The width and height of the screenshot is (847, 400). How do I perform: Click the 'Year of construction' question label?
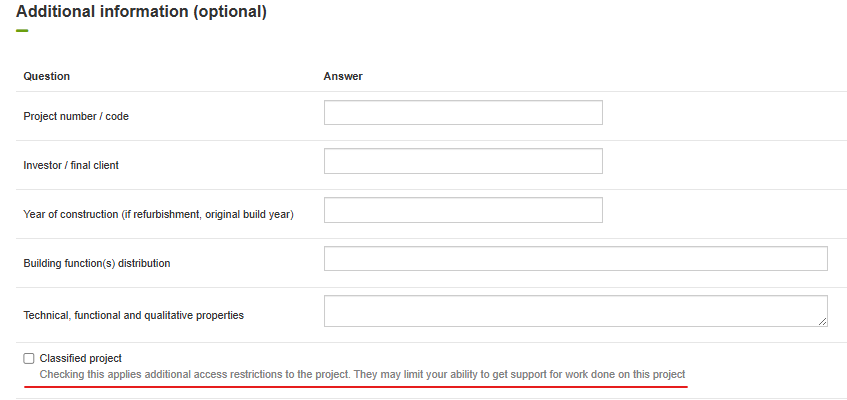158,214
